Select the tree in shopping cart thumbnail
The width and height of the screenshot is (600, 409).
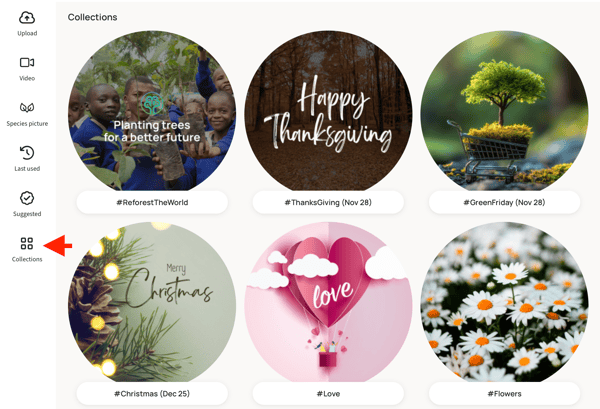point(504,111)
